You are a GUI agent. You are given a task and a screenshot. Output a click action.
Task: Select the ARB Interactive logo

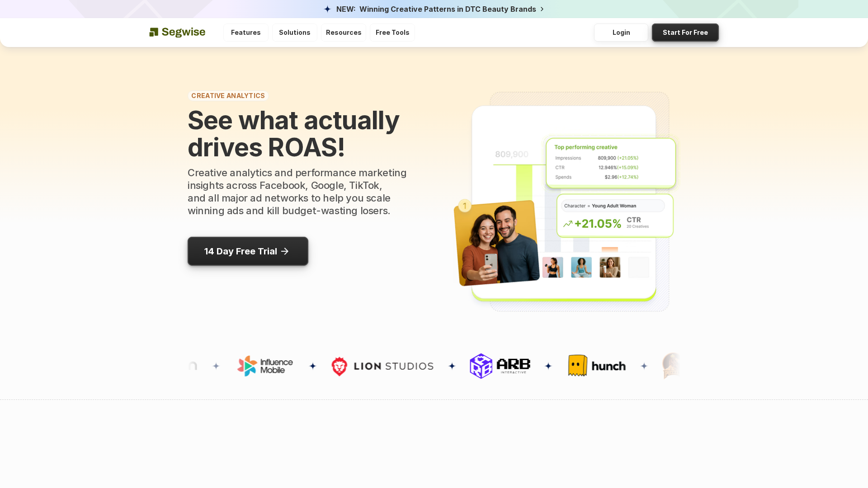(500, 366)
